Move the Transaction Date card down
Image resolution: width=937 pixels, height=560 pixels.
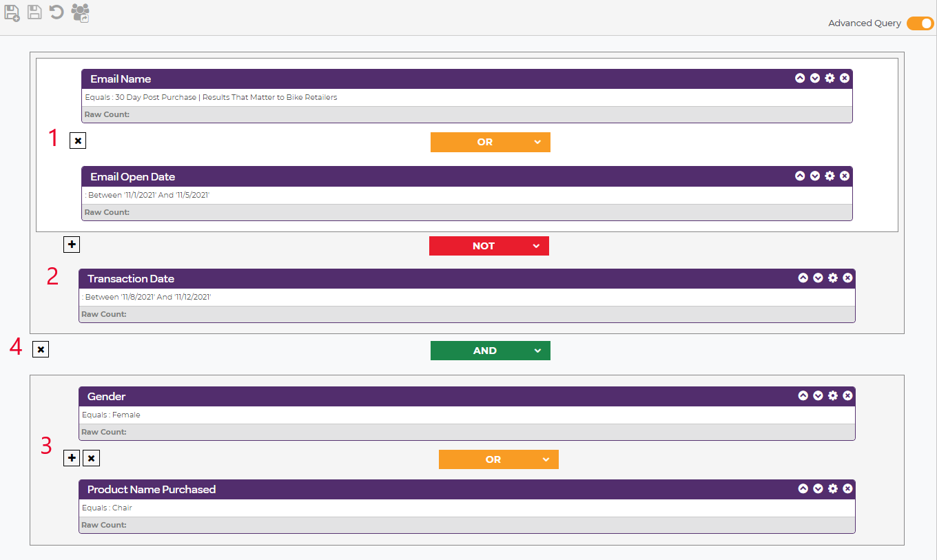818,278
